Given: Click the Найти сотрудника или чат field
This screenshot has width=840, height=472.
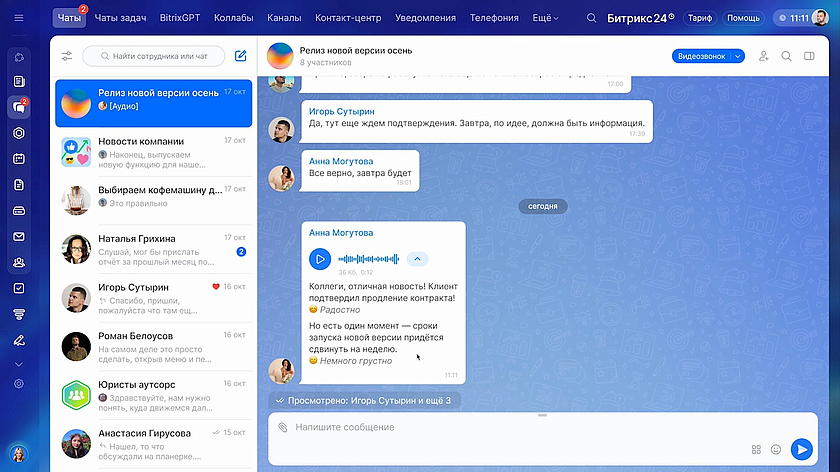Looking at the screenshot, I should 153,56.
